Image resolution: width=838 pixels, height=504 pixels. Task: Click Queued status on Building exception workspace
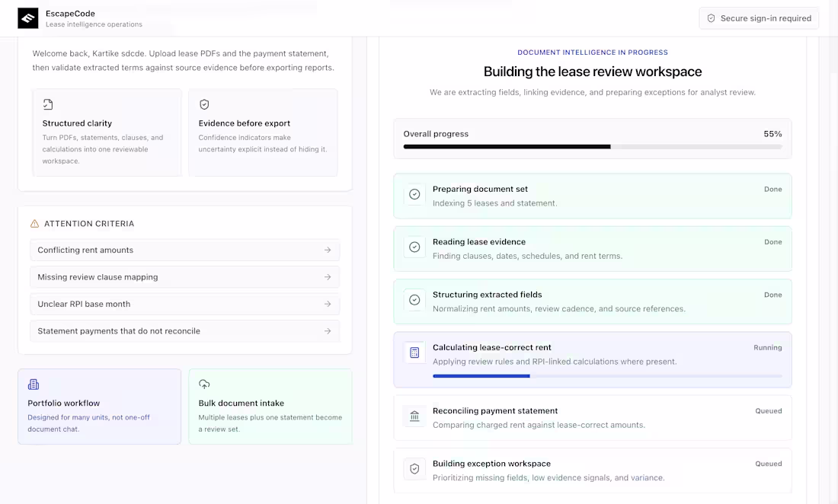point(769,464)
